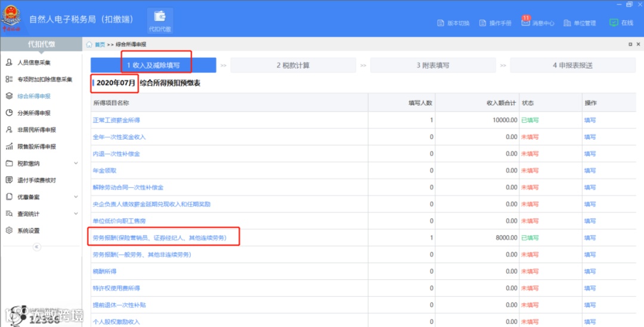Open 内退一次性补偿金 link

[x=116, y=154]
